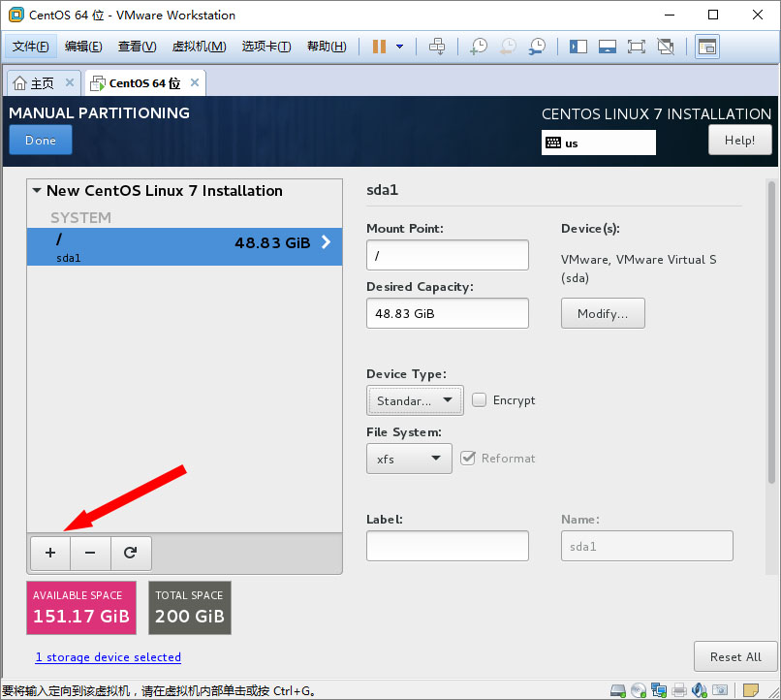The image size is (781, 700).
Task: Click the reload storage configuration icon
Action: [131, 553]
